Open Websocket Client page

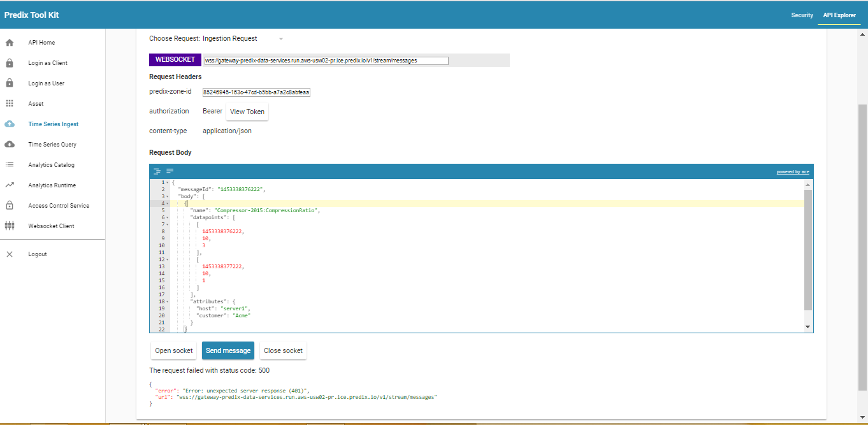pos(51,226)
